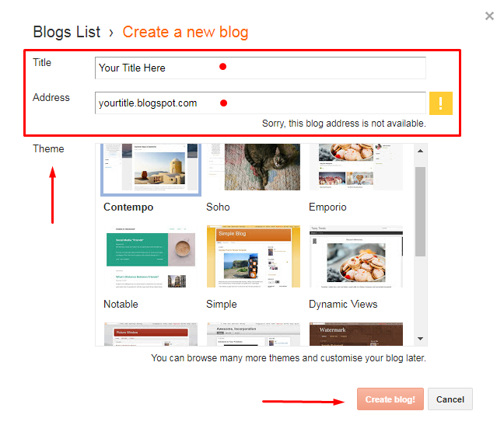Screen dimensions: 504x432
Task: Choose the Dynamic Views theme thumbnail
Action: coord(355,256)
